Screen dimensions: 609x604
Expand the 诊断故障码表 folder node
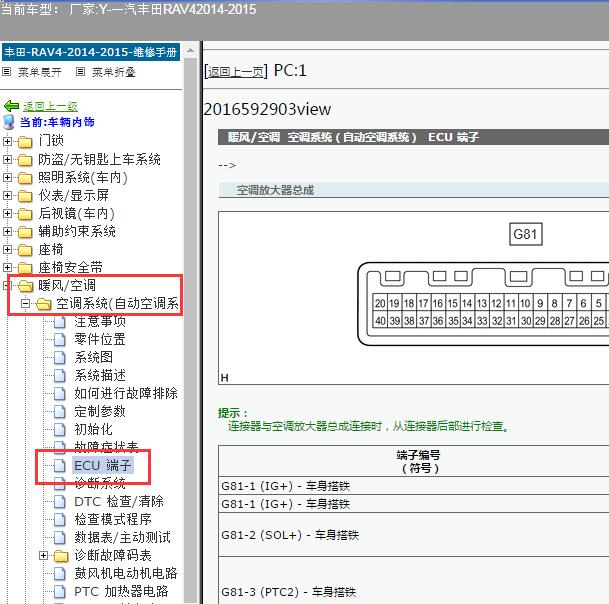pyautogui.click(x=44, y=555)
